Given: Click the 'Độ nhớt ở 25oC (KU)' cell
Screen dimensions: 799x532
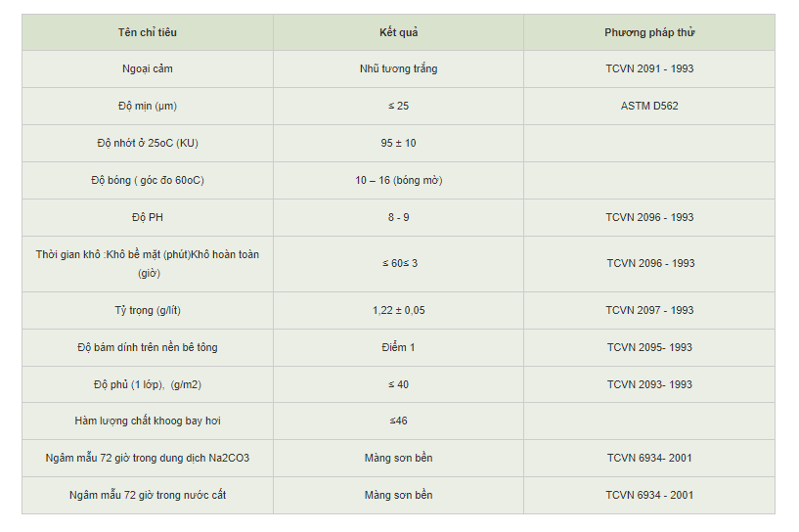Looking at the screenshot, I should (x=148, y=143).
